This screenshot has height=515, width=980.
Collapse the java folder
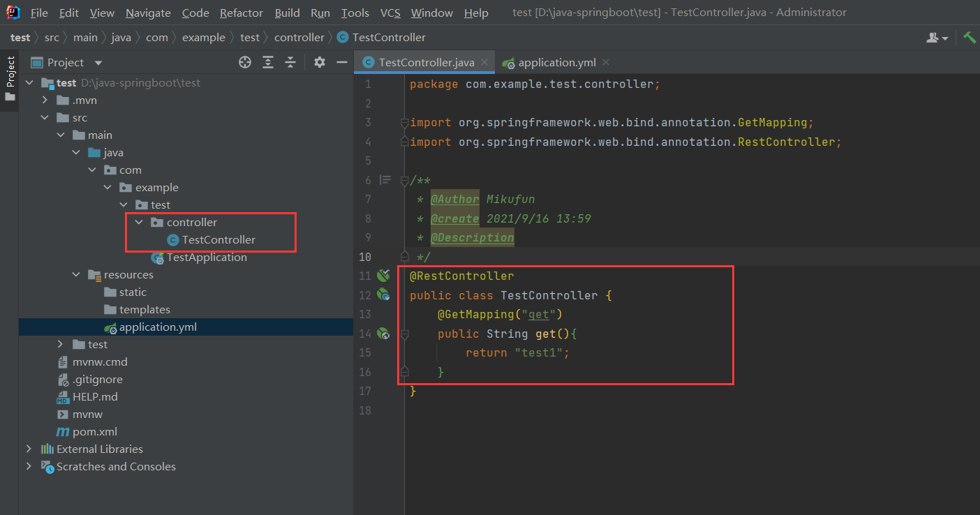coord(76,152)
